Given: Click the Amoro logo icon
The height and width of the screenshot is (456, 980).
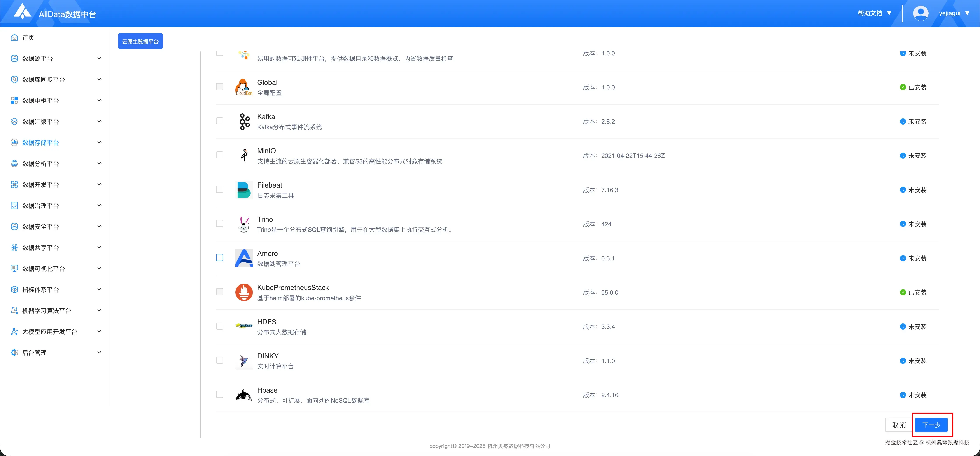Looking at the screenshot, I should pyautogui.click(x=244, y=258).
